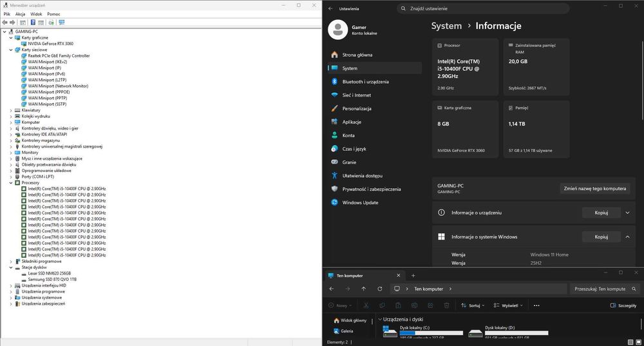The height and width of the screenshot is (346, 644).
Task: Click the search icon in the Explorer search box
Action: coord(634,289)
